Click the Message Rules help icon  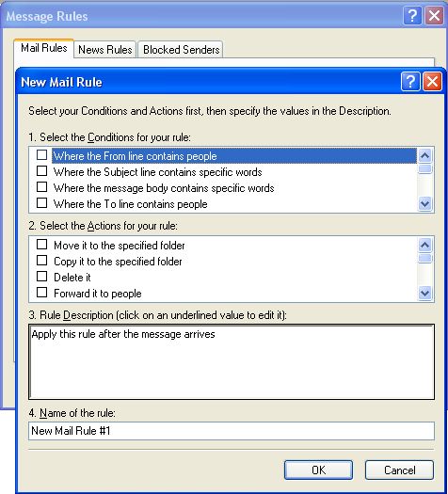click(412, 15)
